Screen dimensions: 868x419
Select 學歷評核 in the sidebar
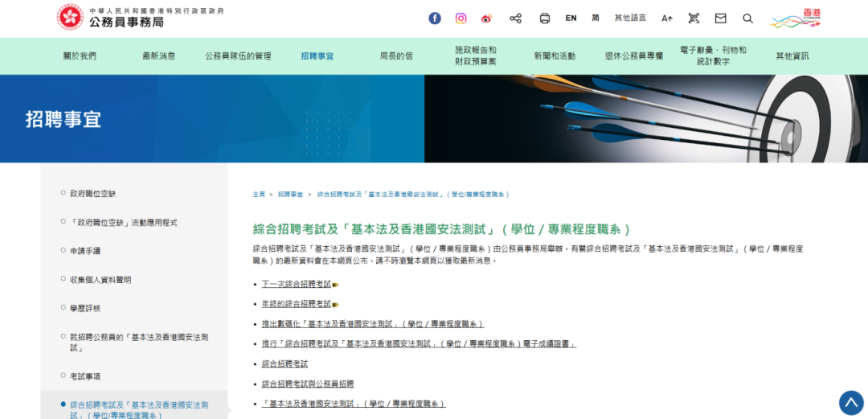point(85,308)
